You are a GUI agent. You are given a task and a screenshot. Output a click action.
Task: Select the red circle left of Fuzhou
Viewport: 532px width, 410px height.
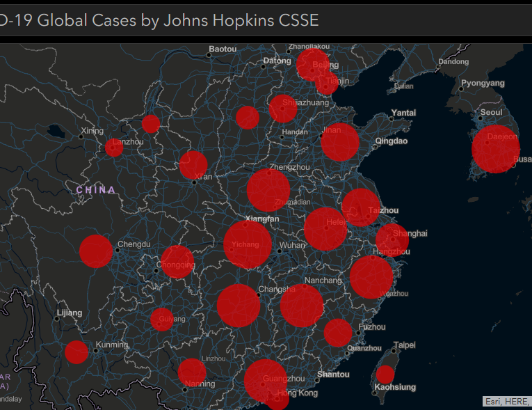(338, 333)
